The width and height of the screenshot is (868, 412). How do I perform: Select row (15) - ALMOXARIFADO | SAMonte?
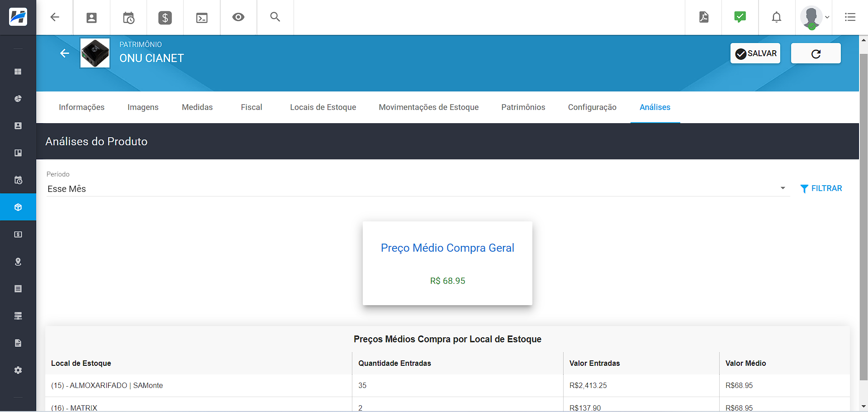click(447, 386)
